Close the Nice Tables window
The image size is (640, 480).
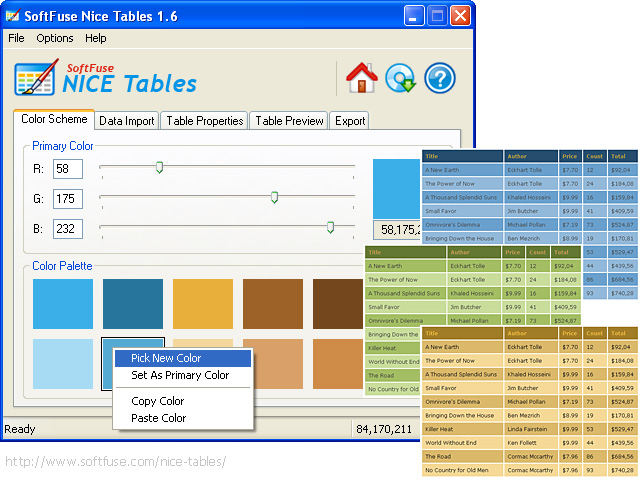(x=460, y=16)
